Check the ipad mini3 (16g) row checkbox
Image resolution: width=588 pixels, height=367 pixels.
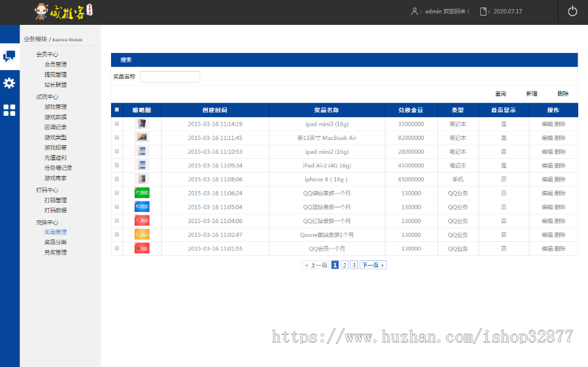tap(117, 124)
